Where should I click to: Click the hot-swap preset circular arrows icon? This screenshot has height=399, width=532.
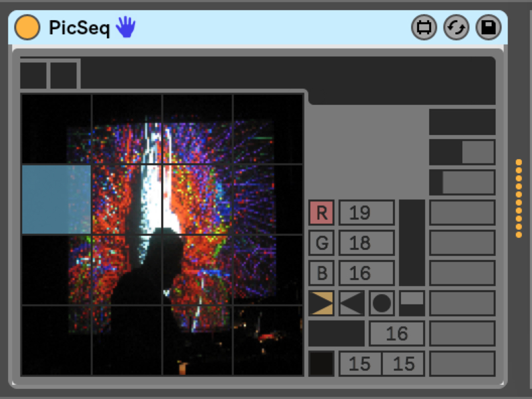(456, 27)
